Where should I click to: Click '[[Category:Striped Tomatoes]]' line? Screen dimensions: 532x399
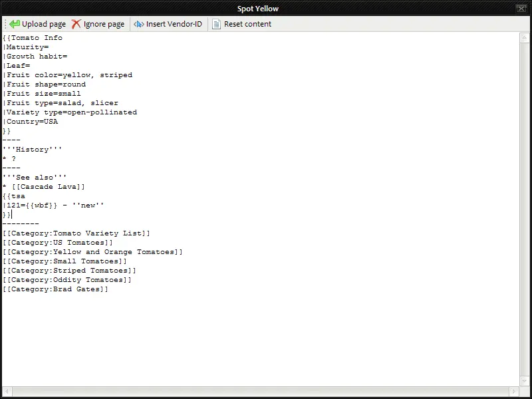69,271
